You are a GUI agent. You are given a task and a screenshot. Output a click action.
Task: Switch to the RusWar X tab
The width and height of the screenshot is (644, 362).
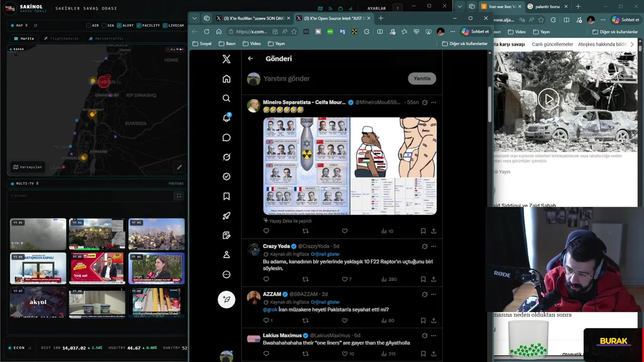pos(253,18)
